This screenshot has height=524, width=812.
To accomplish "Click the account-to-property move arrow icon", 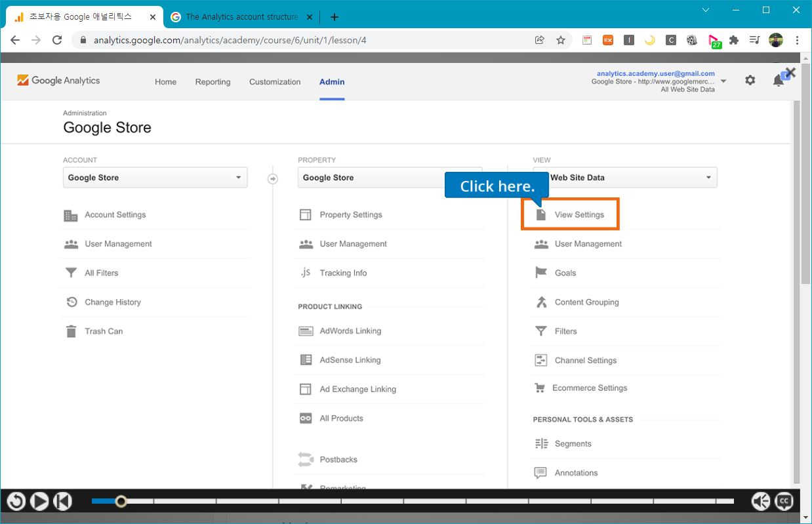I will (273, 178).
